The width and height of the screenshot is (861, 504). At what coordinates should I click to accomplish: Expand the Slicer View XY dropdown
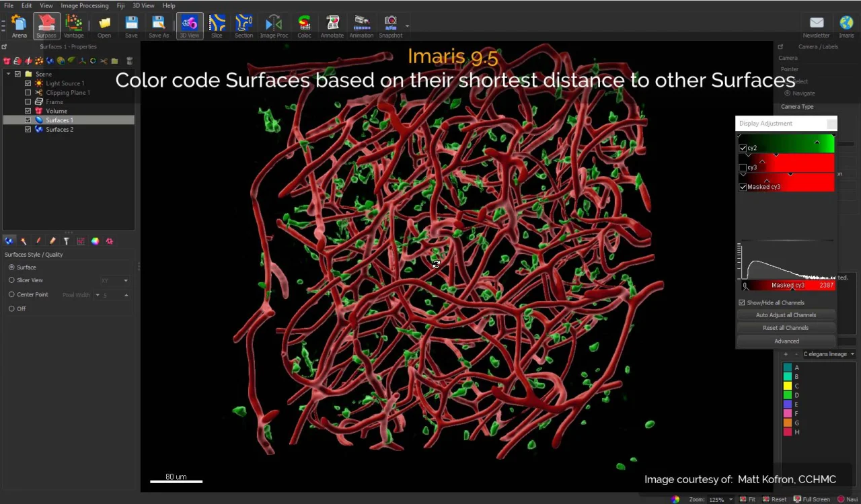pos(115,280)
